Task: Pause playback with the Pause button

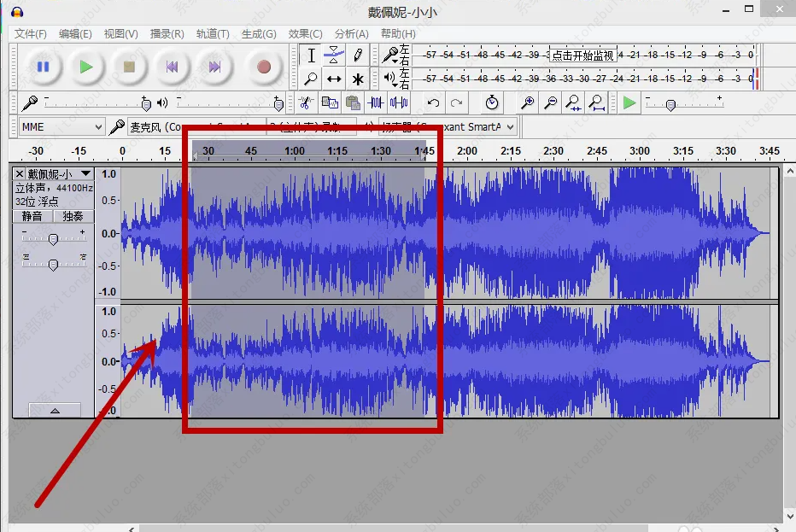Action: pyautogui.click(x=44, y=67)
